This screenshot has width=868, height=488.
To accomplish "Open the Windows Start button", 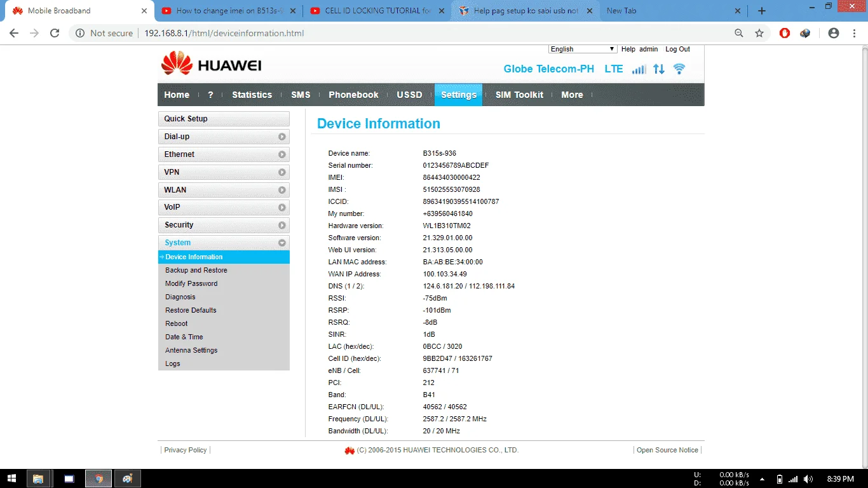I will click(11, 478).
